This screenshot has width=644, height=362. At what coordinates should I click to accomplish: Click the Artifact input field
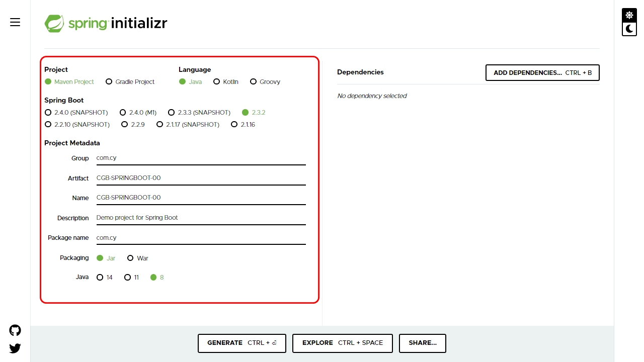pyautogui.click(x=201, y=178)
